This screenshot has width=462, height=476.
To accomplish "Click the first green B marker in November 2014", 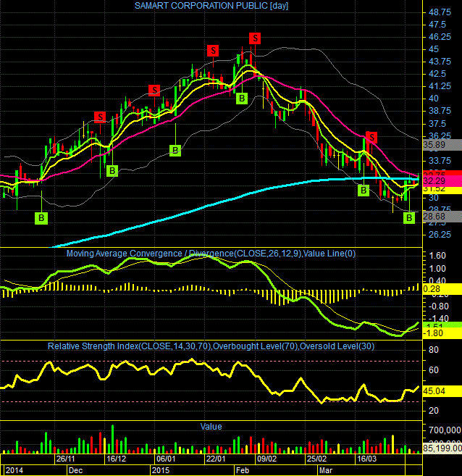I will click(41, 218).
